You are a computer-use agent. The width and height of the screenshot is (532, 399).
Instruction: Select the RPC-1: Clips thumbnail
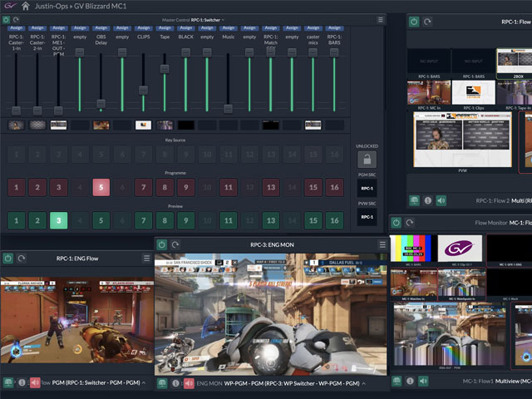(473, 92)
